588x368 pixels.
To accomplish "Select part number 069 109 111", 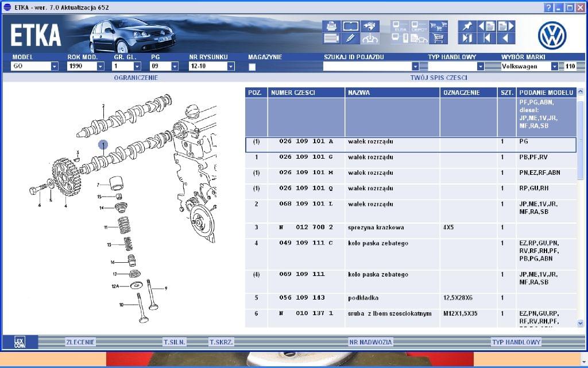I will tap(302, 274).
